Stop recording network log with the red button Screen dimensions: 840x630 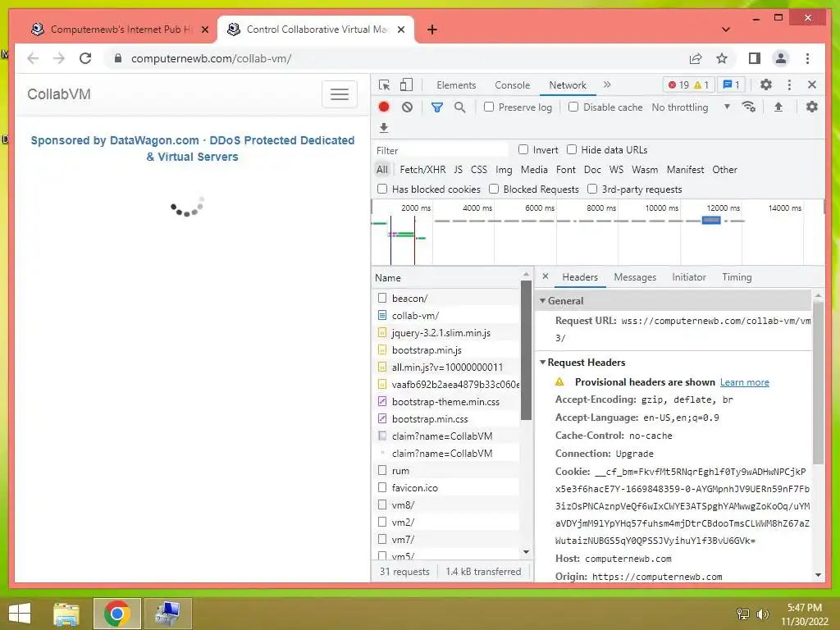pyautogui.click(x=384, y=107)
